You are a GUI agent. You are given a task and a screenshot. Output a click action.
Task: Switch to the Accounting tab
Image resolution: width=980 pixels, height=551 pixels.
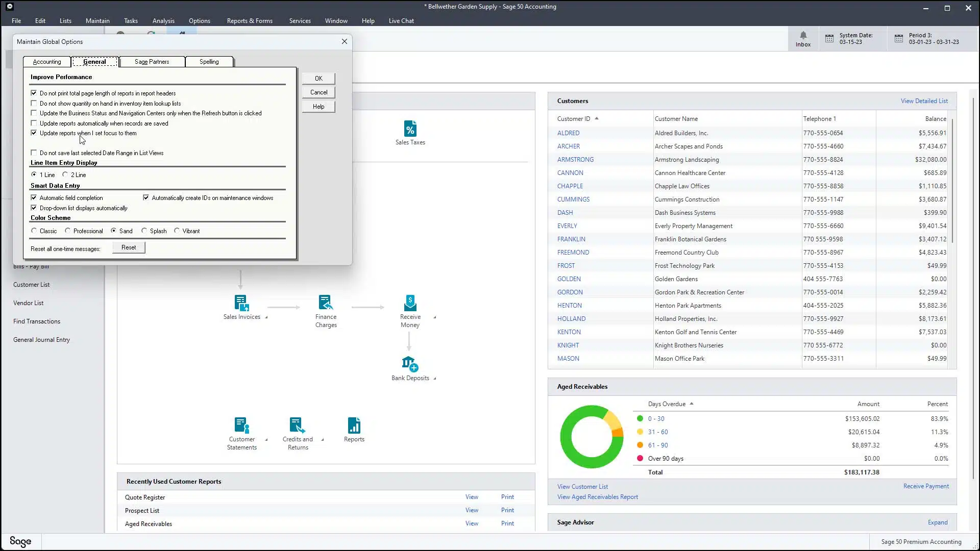click(47, 62)
